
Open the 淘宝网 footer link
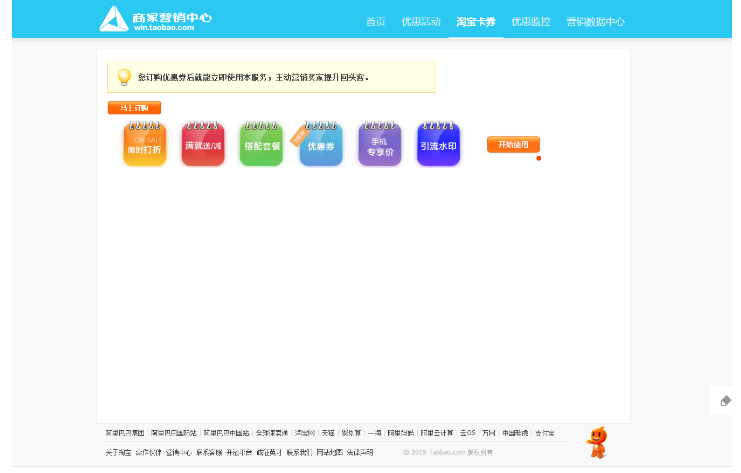pos(305,433)
